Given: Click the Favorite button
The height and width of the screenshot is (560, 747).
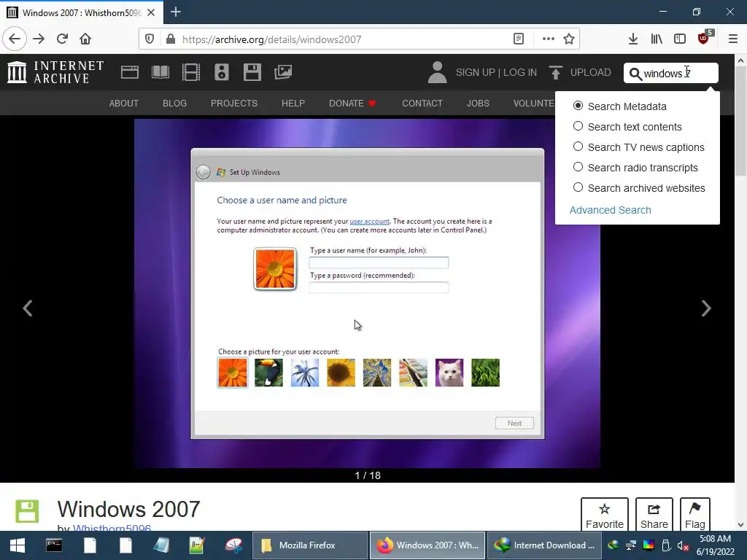Looking at the screenshot, I should (605, 516).
